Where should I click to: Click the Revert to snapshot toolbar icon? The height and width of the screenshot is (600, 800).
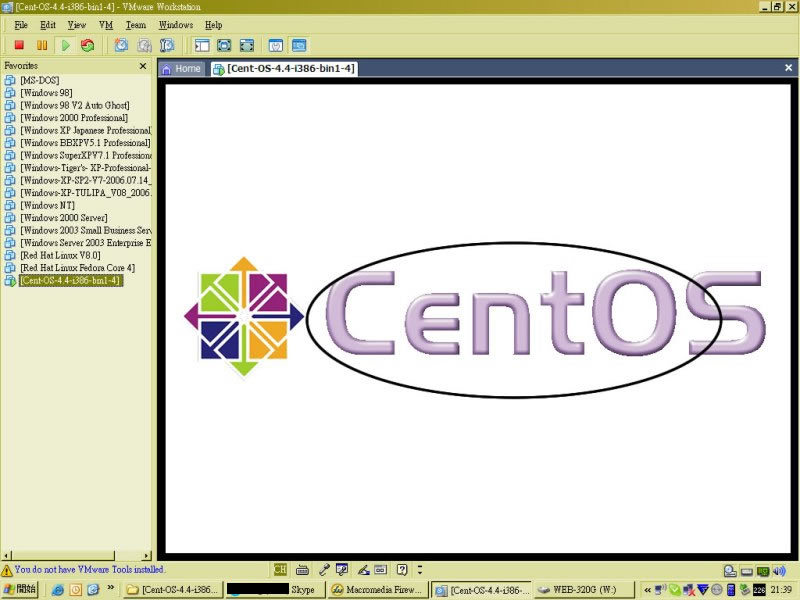click(x=144, y=45)
